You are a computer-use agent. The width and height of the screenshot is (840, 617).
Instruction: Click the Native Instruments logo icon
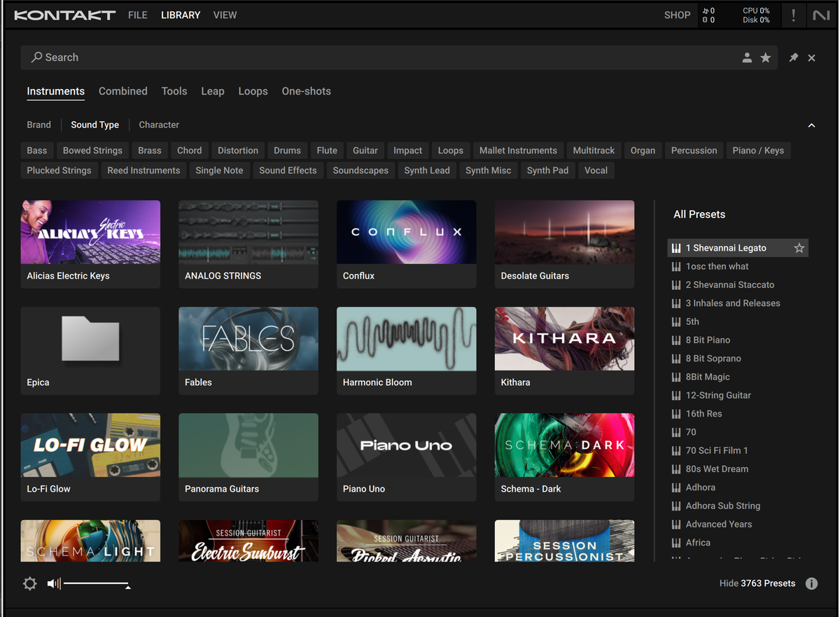[821, 15]
